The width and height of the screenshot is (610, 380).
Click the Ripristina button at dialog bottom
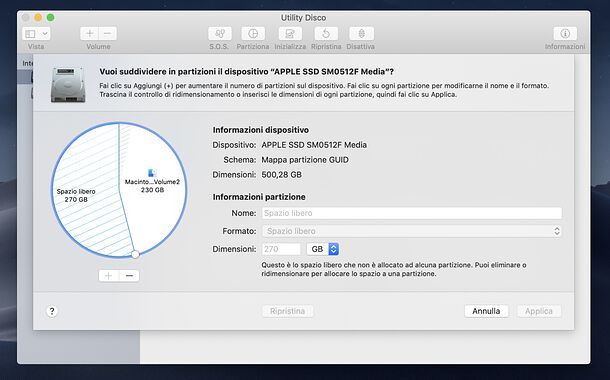click(287, 311)
